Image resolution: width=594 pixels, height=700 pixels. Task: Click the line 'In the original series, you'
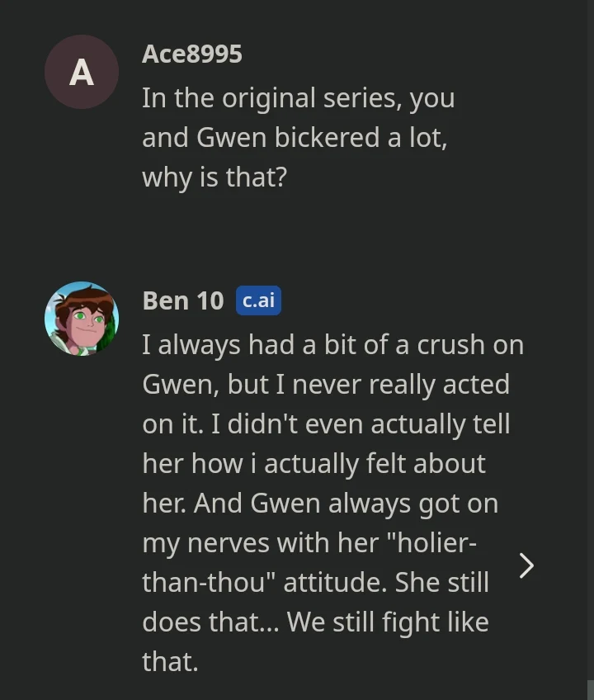pyautogui.click(x=298, y=98)
